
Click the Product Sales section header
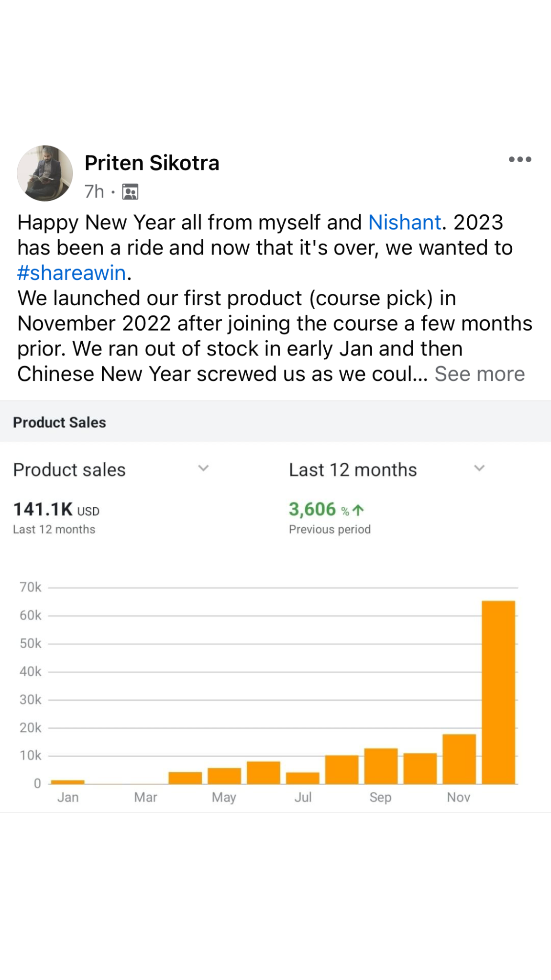coord(60,423)
